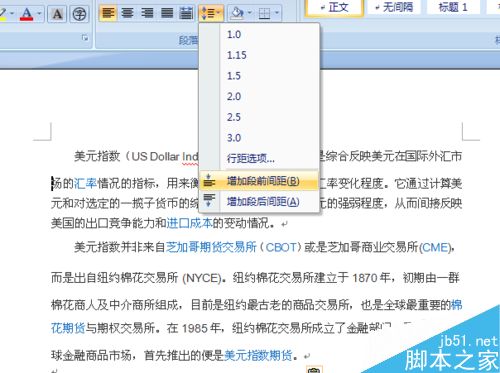The image size is (500, 373).
Task: Click the center alignment icon
Action: click(128, 13)
